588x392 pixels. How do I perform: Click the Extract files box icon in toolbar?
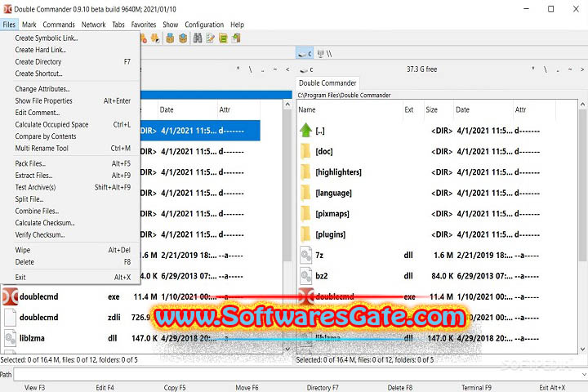[183, 38]
